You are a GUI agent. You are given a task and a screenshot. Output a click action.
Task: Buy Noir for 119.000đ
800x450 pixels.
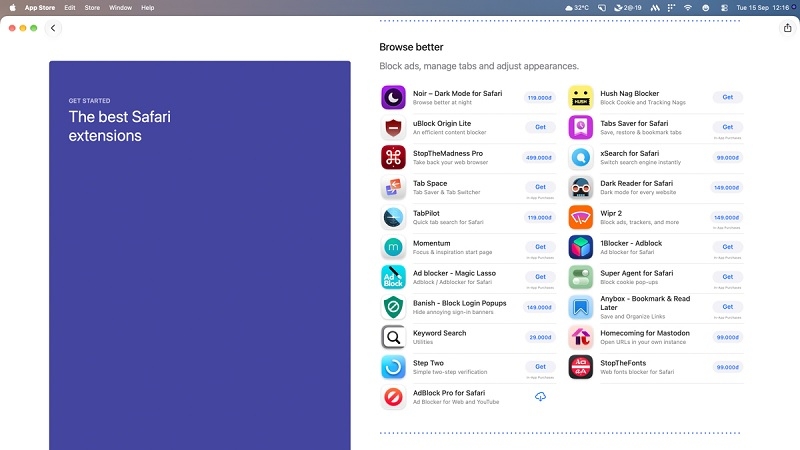[x=539, y=97]
